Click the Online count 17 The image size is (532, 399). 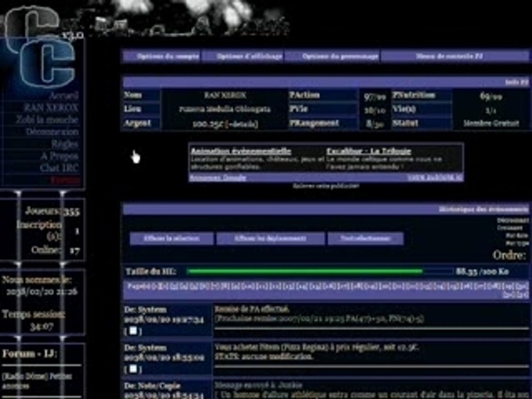click(x=75, y=250)
